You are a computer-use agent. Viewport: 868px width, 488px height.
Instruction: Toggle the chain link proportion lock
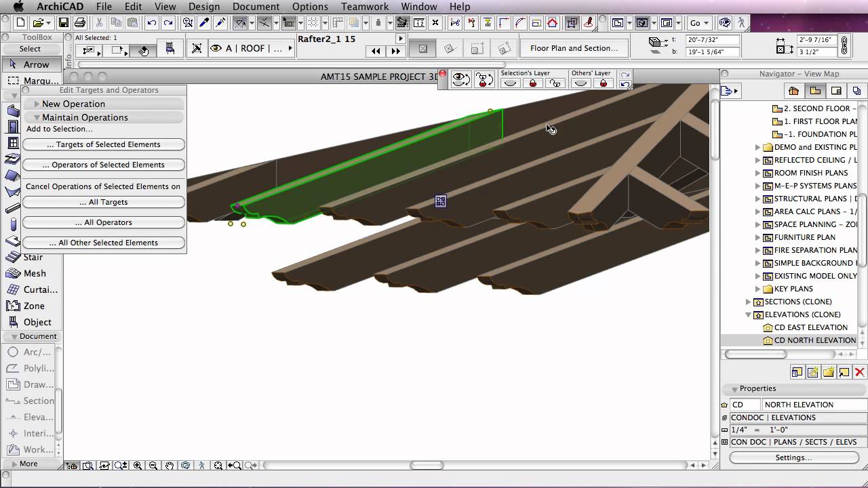click(x=844, y=45)
